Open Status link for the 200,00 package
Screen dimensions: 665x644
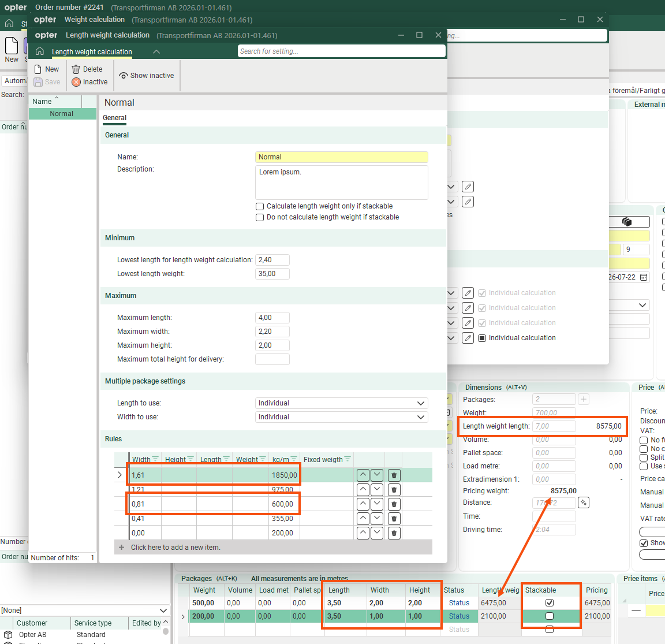pos(459,616)
